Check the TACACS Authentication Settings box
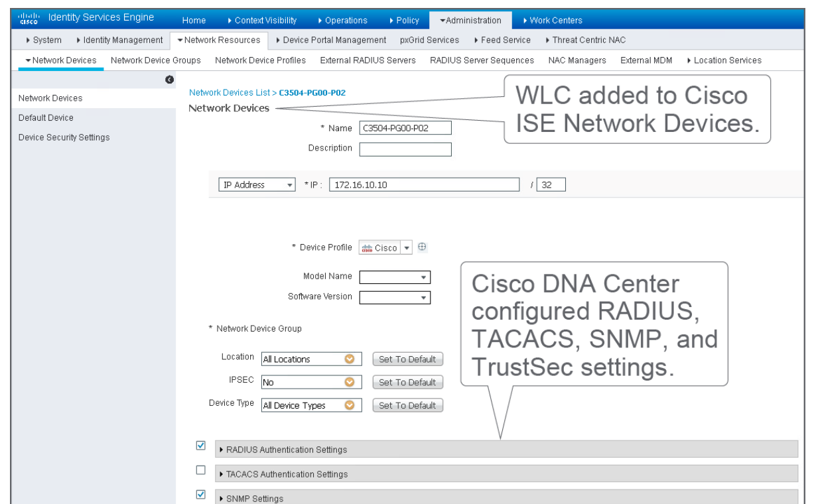 point(201,470)
